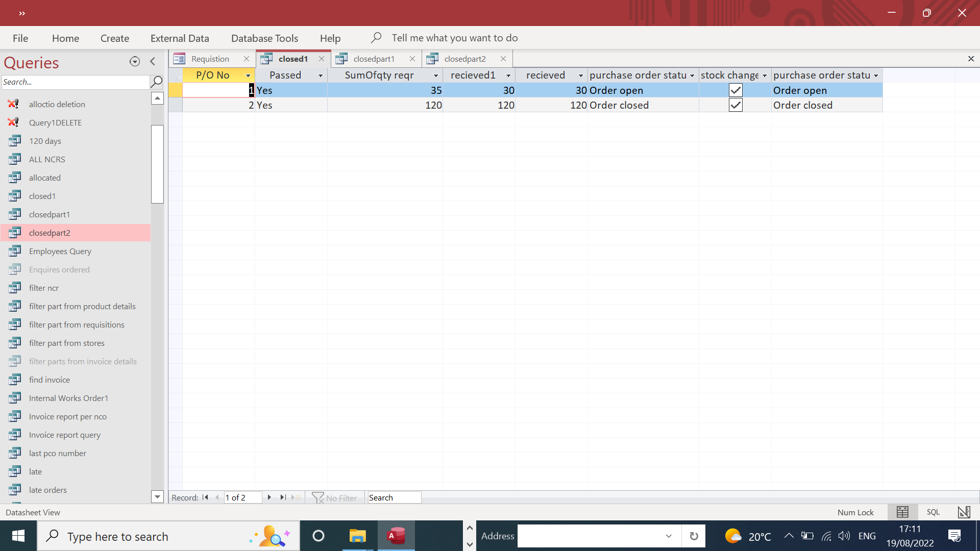Viewport: 980px width, 551px height.
Task: Open the External Data tab
Action: coord(180,38)
